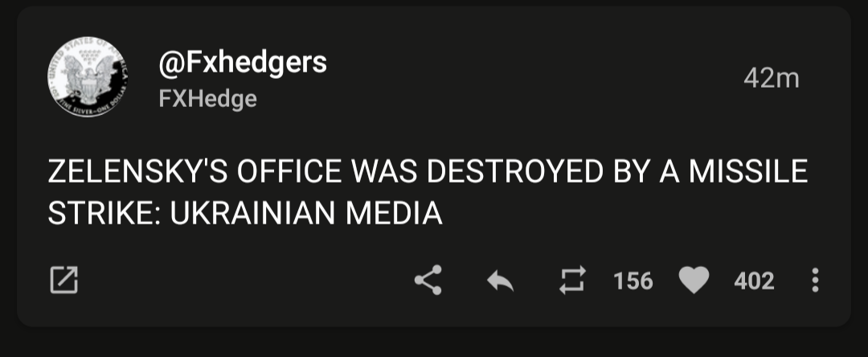Show the 402 likes count
The height and width of the screenshot is (357, 868).
[x=754, y=281]
